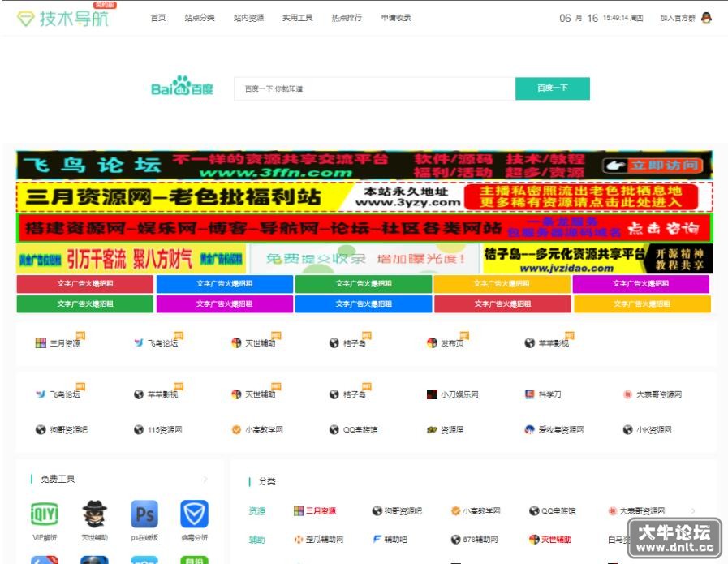
Task: Open the 热点排行 menu item
Action: point(347,18)
